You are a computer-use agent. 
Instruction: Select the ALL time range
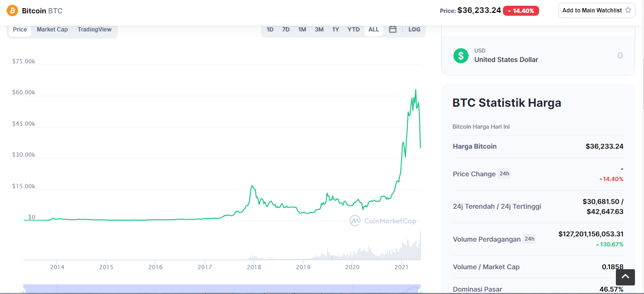(x=374, y=30)
